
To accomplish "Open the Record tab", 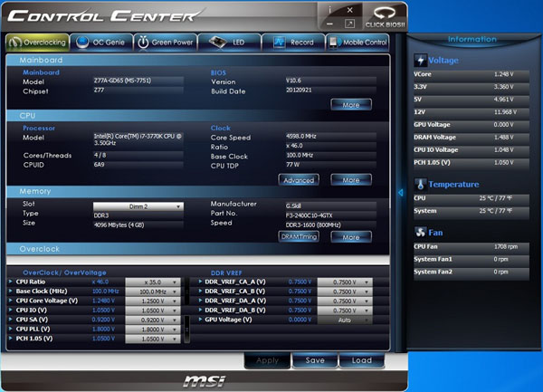I will 293,43.
